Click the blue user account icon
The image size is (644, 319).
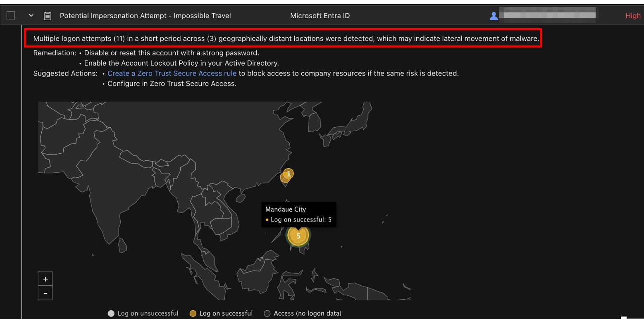(x=493, y=16)
